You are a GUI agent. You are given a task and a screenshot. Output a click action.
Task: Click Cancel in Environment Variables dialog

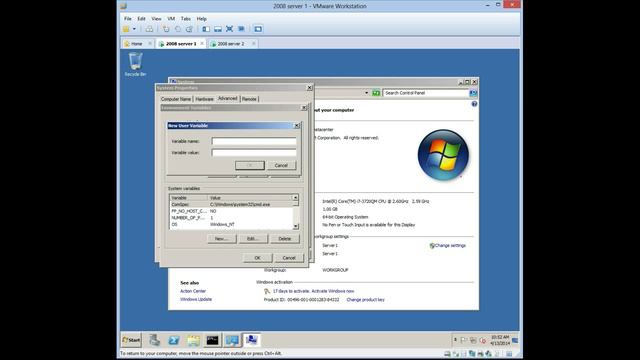click(x=289, y=258)
